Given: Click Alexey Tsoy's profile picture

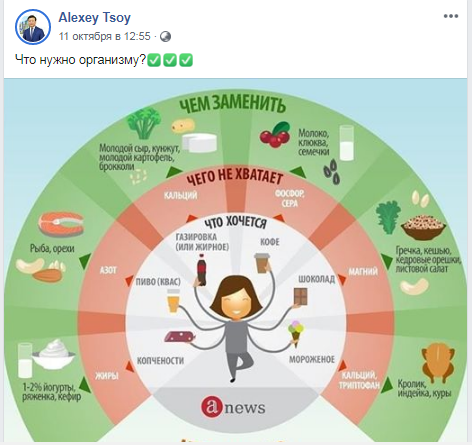Looking at the screenshot, I should (33, 27).
